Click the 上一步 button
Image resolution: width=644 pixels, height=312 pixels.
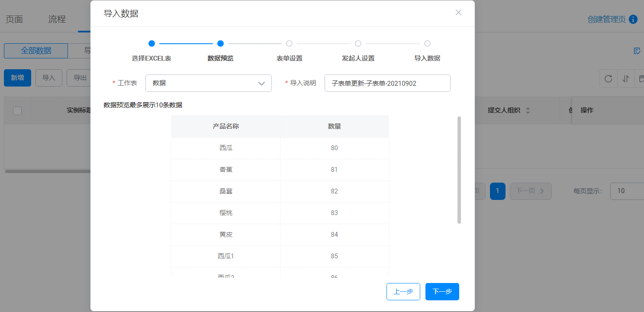point(403,292)
